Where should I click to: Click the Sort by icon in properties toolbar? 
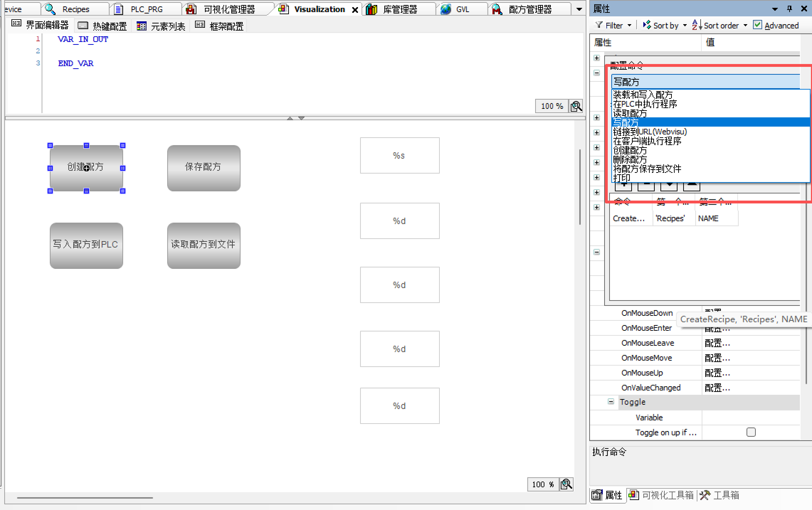(647, 25)
